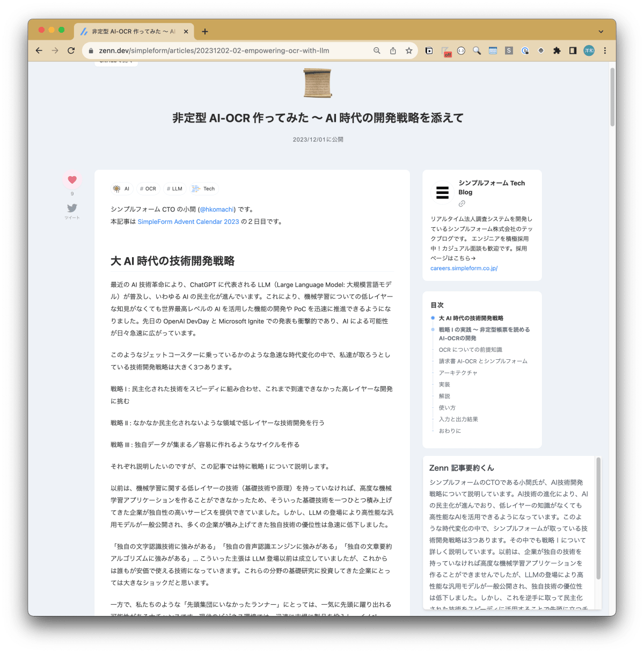Click the main article title text
The image size is (644, 653).
point(318,118)
